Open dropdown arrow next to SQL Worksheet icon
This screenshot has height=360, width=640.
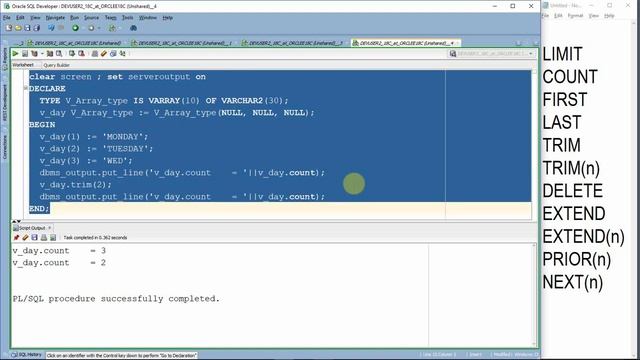click(120, 28)
